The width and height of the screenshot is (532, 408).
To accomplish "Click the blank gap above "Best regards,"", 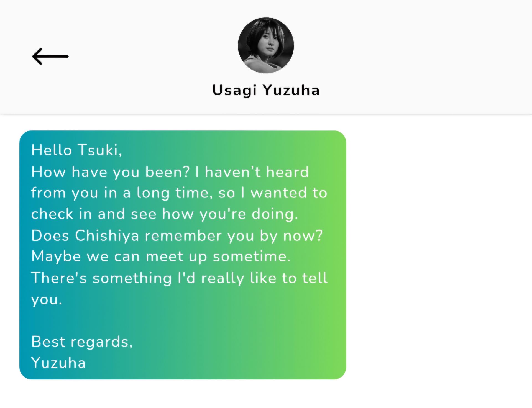I will [183, 321].
